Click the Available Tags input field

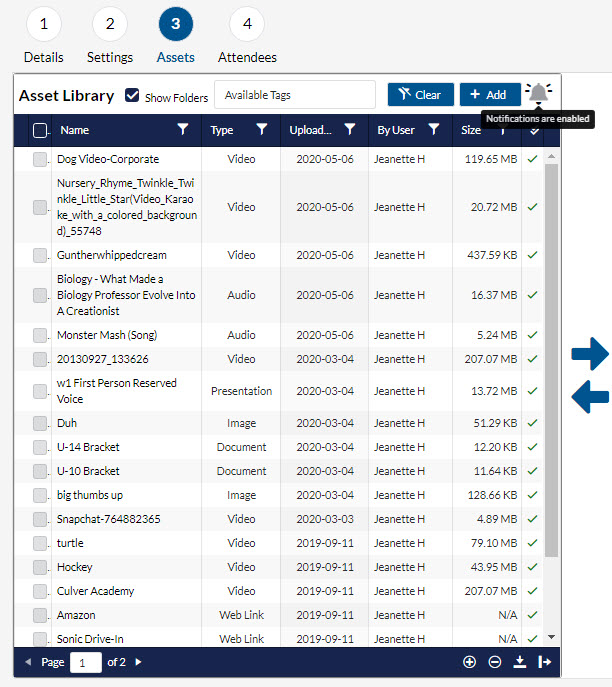pyautogui.click(x=295, y=95)
